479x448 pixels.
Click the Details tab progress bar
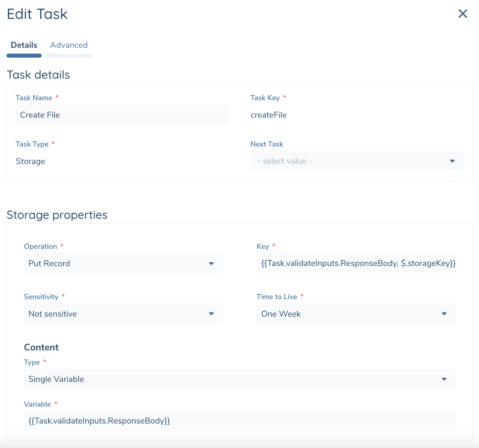(x=24, y=55)
